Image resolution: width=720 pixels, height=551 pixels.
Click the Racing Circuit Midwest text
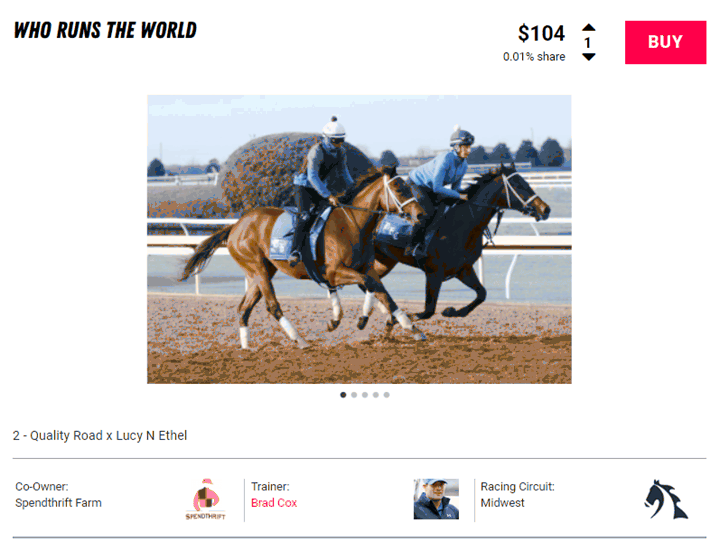tap(518, 495)
